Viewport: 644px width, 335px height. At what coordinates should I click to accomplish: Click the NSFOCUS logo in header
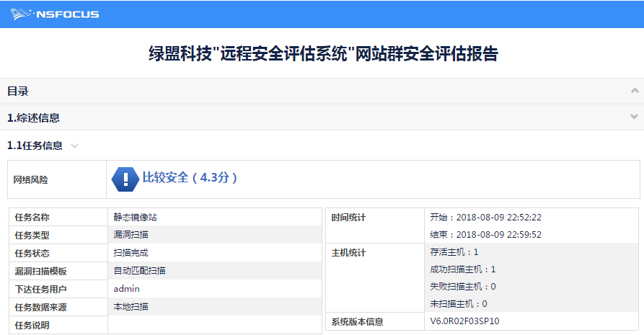pos(55,14)
